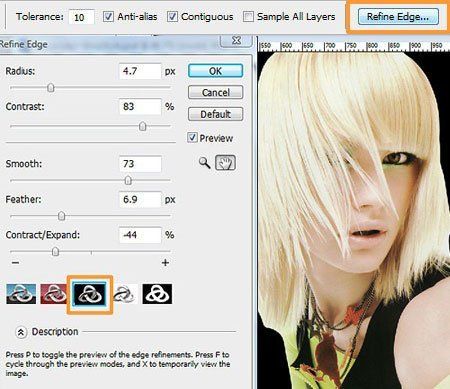Image resolution: width=450 pixels, height=389 pixels.
Task: Toggle the Anti-alias checkbox
Action: coord(108,16)
